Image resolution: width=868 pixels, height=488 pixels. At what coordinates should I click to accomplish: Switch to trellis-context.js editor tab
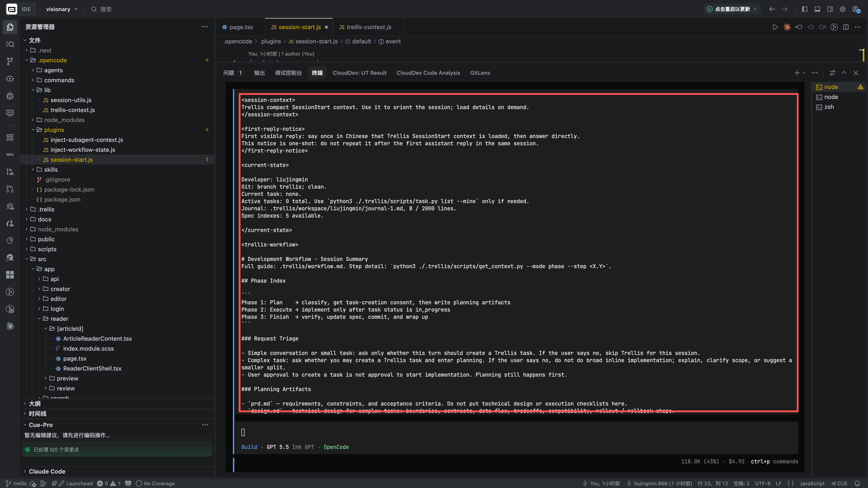click(368, 27)
